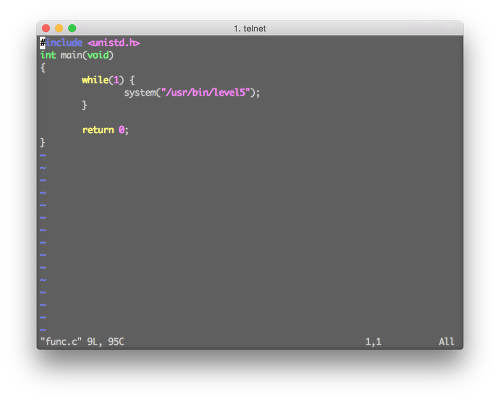Viewport: 500px width, 402px height.
Task: Click the '0' return value
Action: [x=122, y=130]
